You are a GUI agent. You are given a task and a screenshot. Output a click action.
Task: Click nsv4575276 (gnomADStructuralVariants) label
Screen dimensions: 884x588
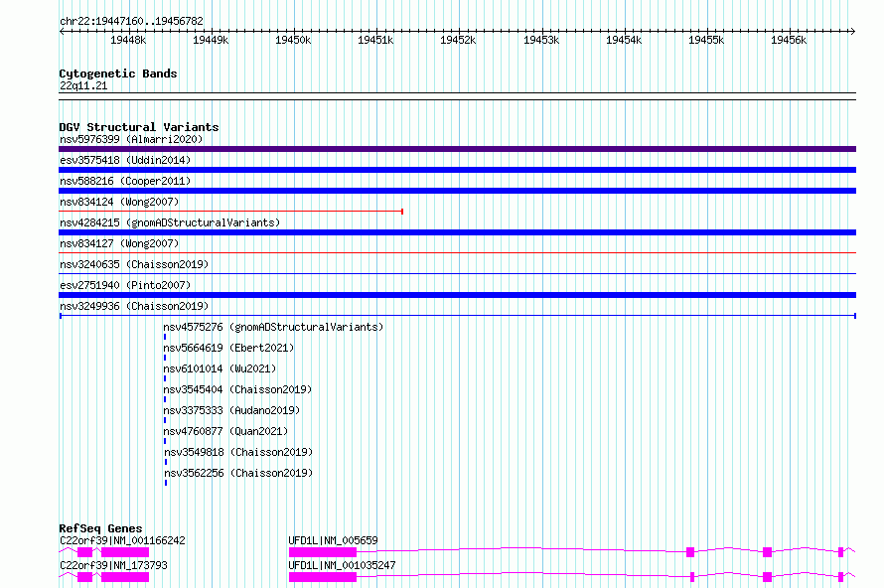(273, 327)
